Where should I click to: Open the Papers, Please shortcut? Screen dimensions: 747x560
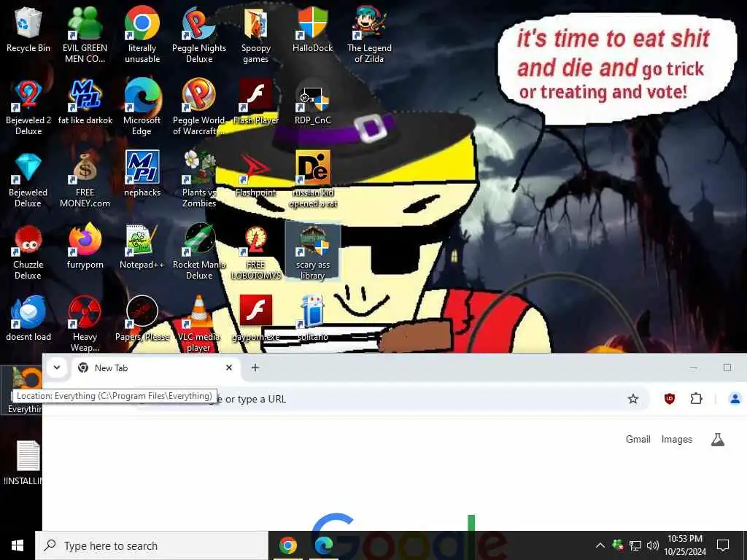[142, 318]
